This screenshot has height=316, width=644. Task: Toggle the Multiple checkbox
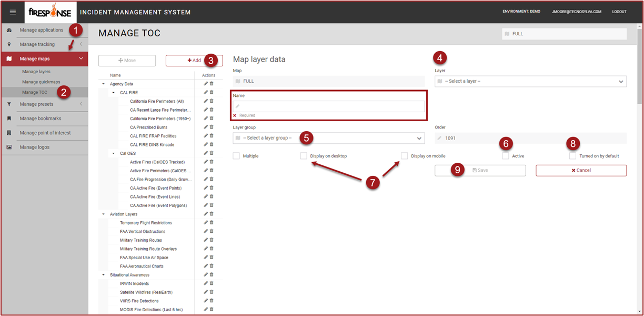click(x=236, y=156)
